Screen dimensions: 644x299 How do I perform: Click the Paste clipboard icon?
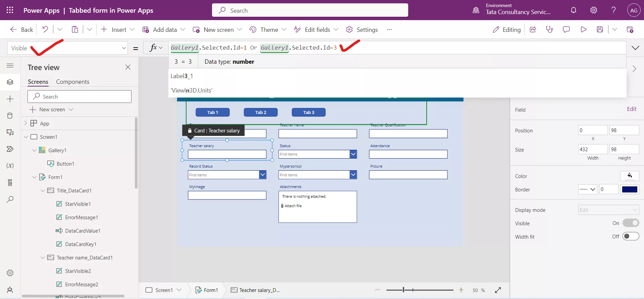75,29
